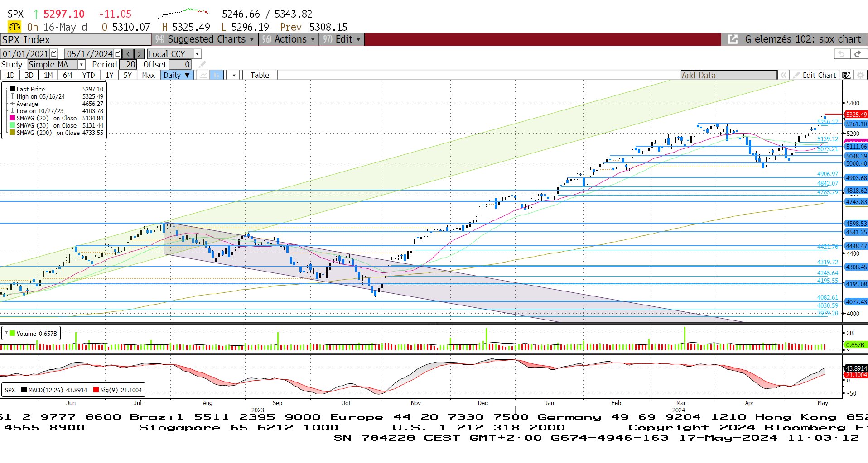868x463 pixels.
Task: Click the Period field showing 20
Action: [x=128, y=64]
